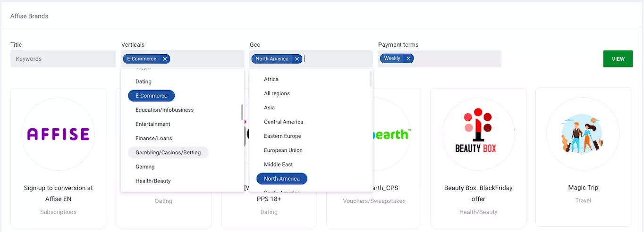Screen dimensions: 644x232
Task: Remove the North America geo tag
Action: point(297,59)
